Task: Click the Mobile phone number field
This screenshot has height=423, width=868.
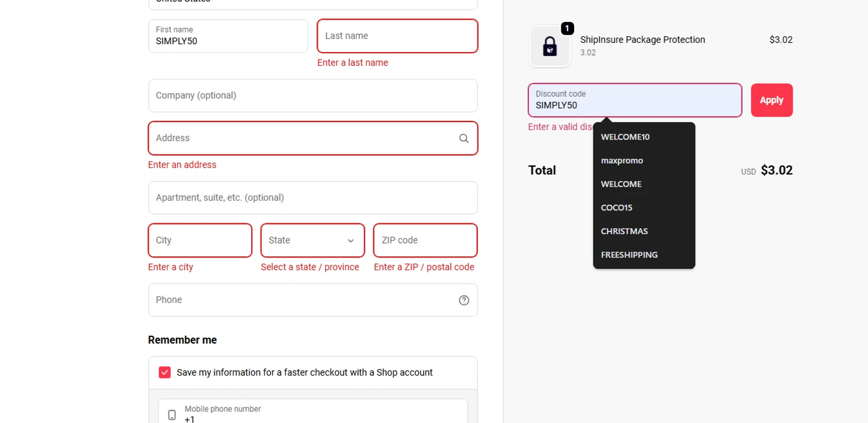Action: (312, 411)
